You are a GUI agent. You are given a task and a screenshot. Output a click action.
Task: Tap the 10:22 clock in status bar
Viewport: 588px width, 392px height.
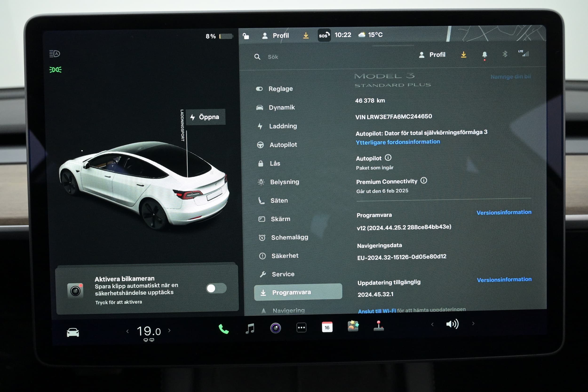click(x=343, y=35)
